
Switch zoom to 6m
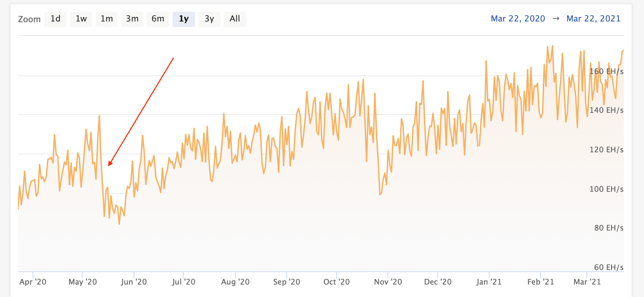click(x=158, y=19)
